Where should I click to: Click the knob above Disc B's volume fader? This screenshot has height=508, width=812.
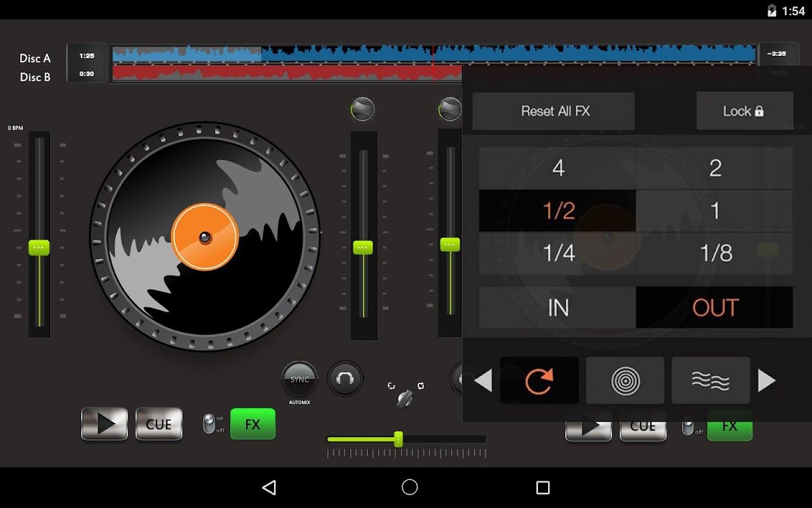tap(450, 109)
